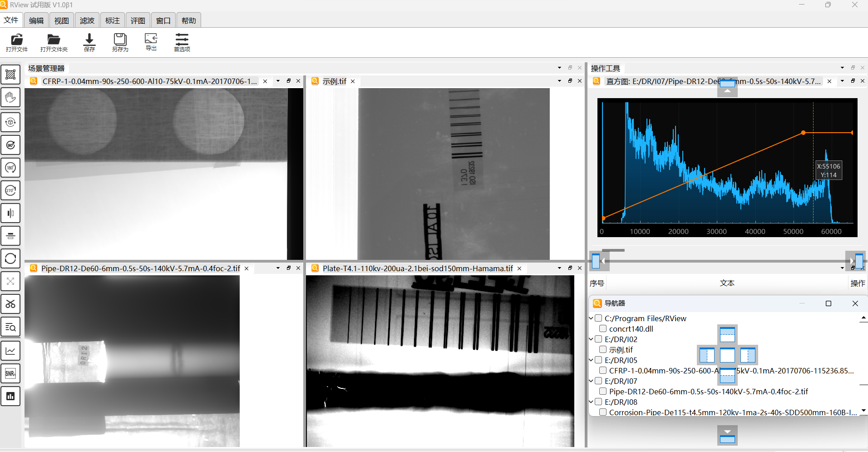Open the 标注 menu
Image resolution: width=868 pixels, height=452 pixels.
112,20
